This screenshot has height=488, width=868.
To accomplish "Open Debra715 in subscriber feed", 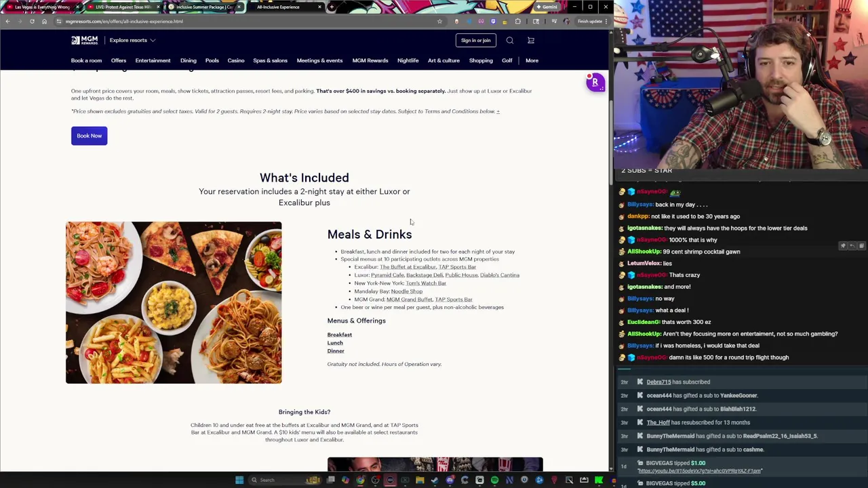I will pyautogui.click(x=658, y=382).
